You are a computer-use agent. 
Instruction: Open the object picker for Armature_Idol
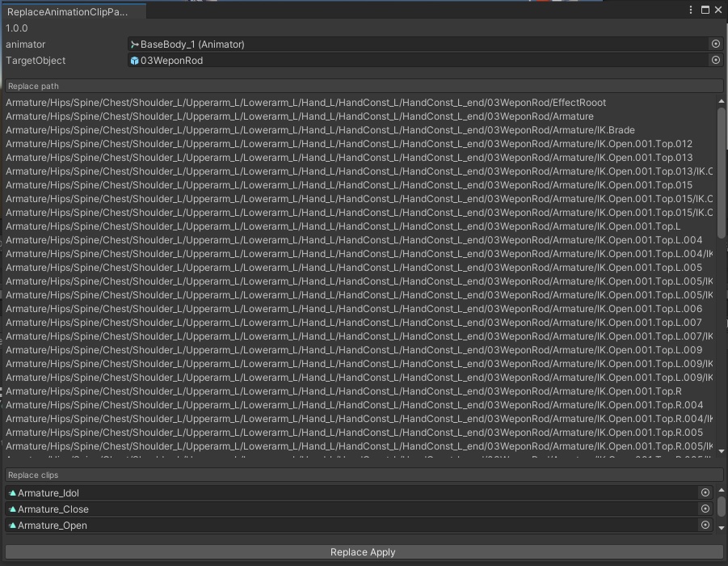click(x=704, y=492)
